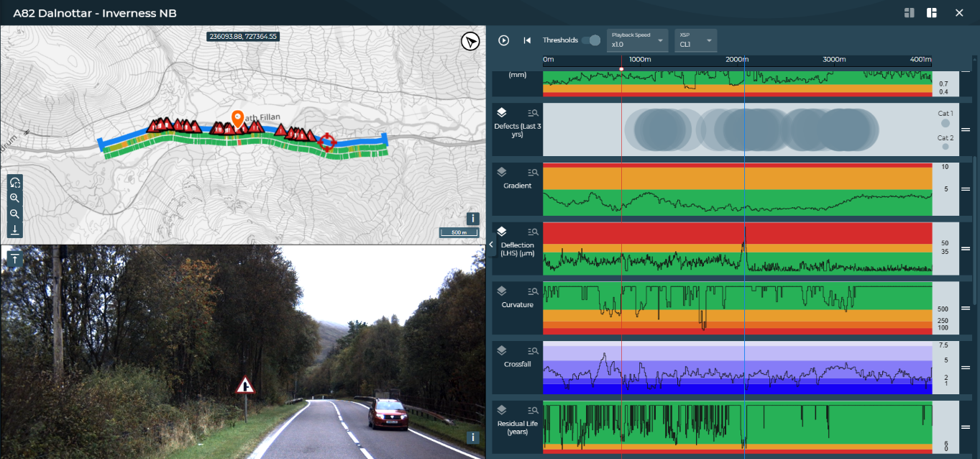Select the multi-panel layout icon
Image resolution: width=980 pixels, height=459 pixels.
click(x=932, y=13)
